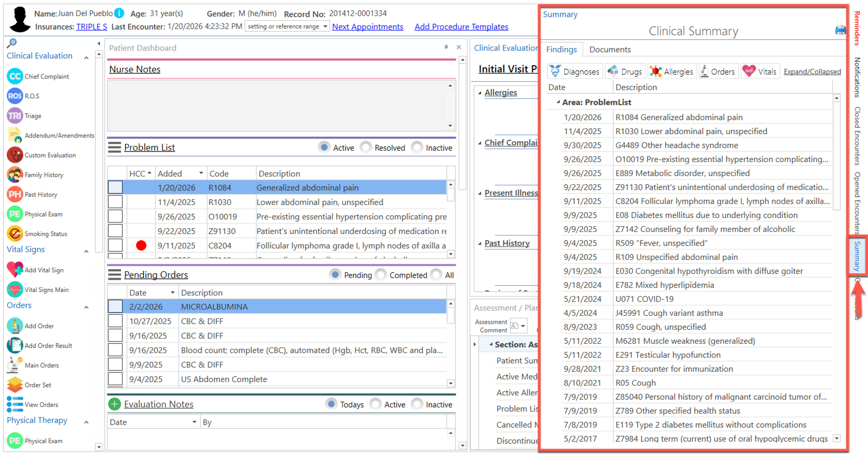
Task: Click the print icon in Clinical Summary
Action: (840, 30)
